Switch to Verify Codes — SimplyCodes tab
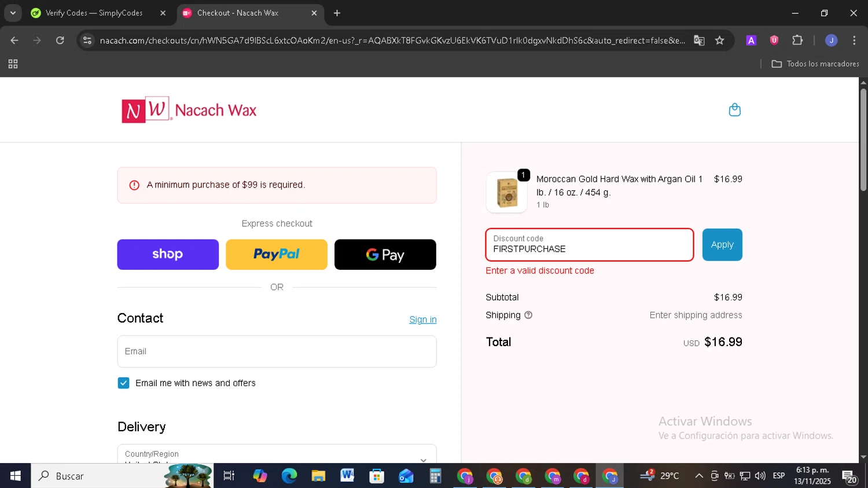The image size is (868, 488). [94, 13]
